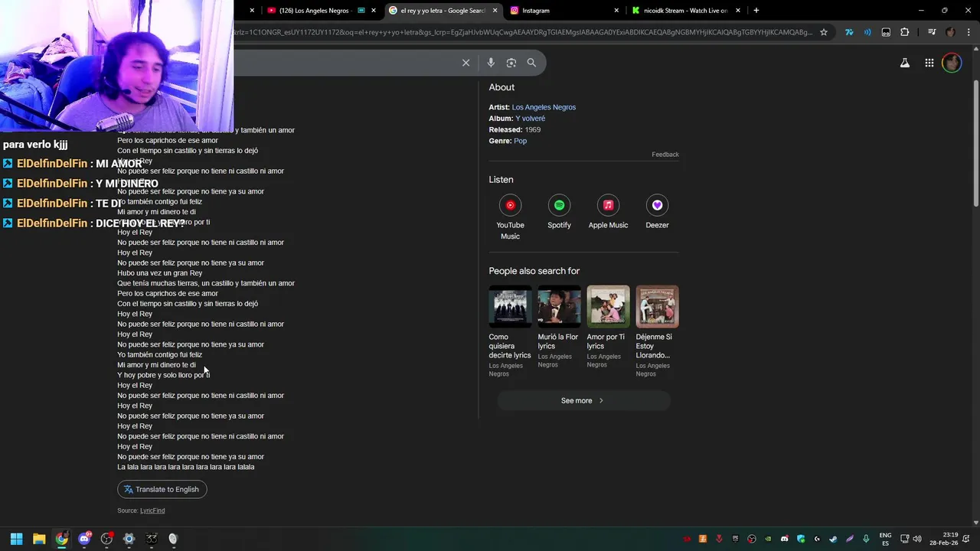
Task: Open Los Angeles Negros artist link
Action: pos(544,107)
